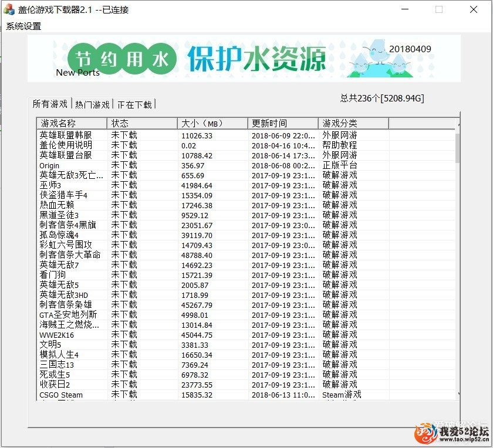
Task: Click the app icon in the title bar
Action: [x=9, y=9]
